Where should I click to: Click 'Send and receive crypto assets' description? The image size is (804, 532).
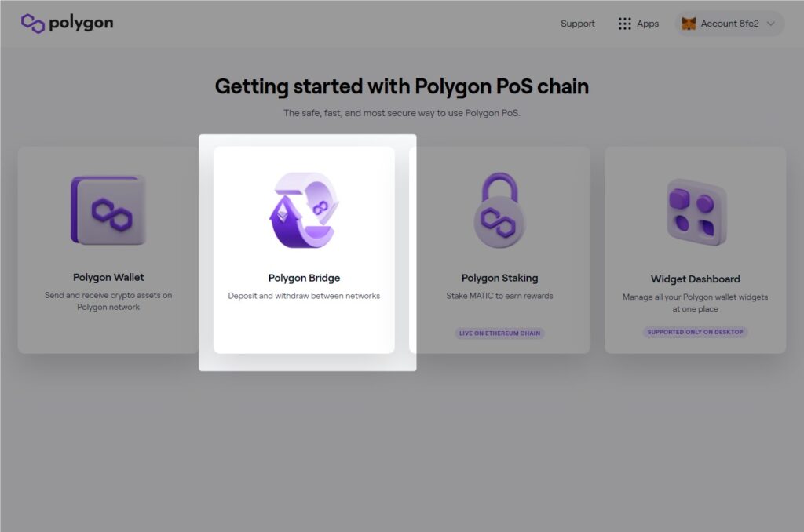point(108,301)
